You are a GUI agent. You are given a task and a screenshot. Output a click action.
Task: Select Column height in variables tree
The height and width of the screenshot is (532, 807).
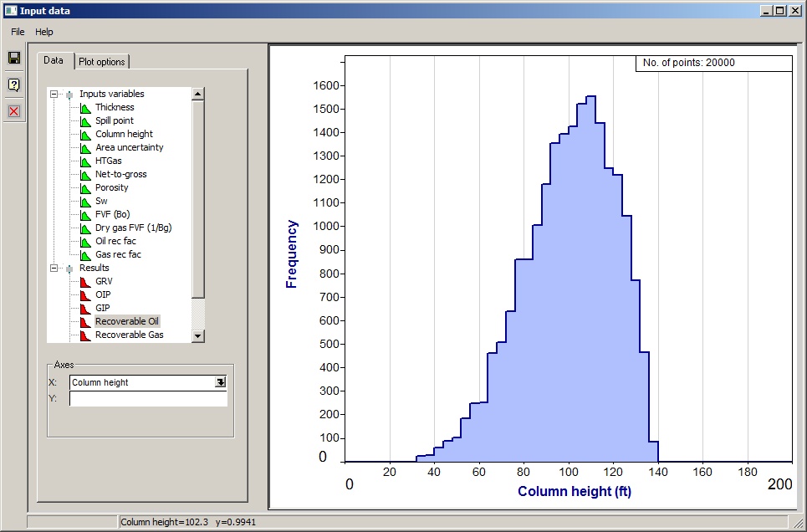124,134
